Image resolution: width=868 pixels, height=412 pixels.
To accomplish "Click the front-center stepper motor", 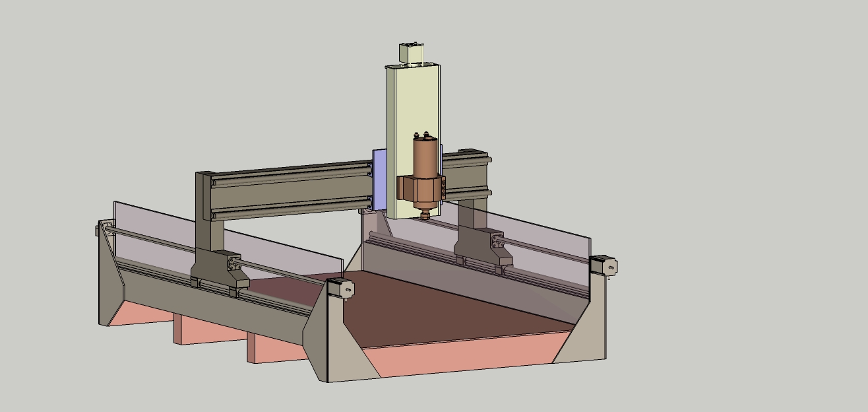I will point(342,288).
